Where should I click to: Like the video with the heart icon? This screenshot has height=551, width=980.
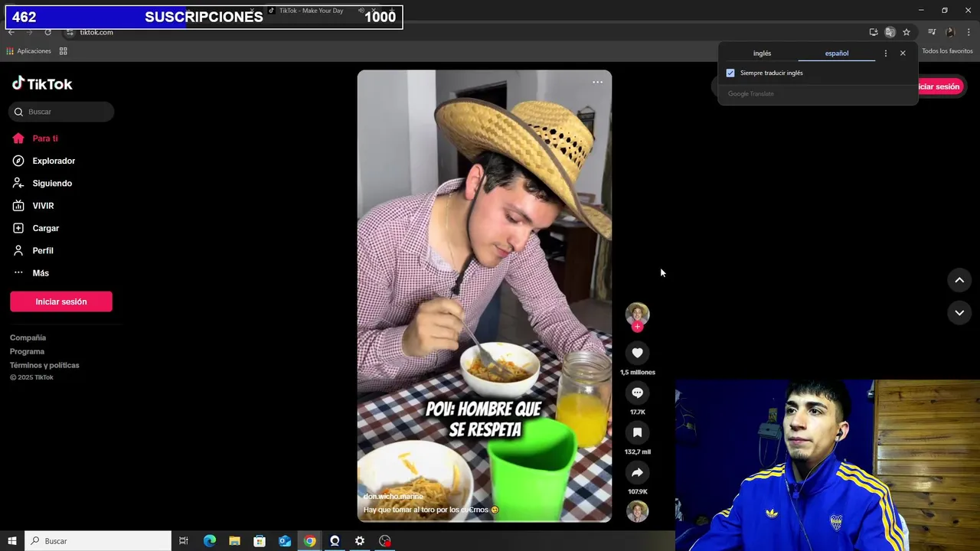click(x=637, y=353)
